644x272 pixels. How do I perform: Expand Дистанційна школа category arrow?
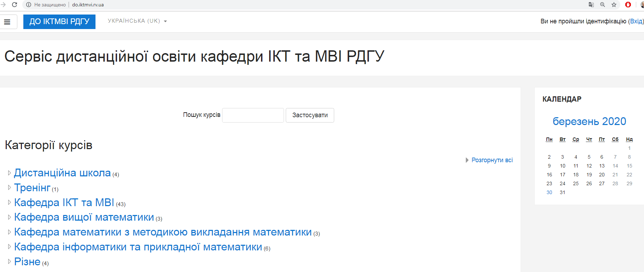coord(10,173)
